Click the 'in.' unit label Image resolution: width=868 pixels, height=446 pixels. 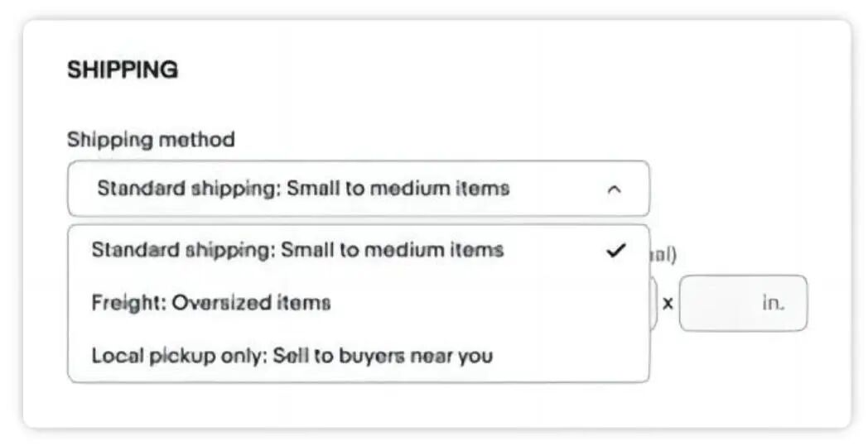[x=772, y=303]
